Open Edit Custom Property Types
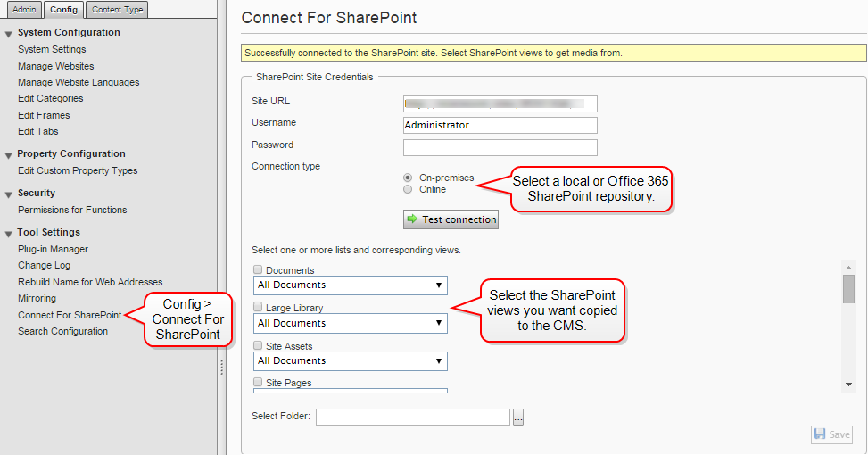This screenshot has height=455, width=868. click(78, 170)
